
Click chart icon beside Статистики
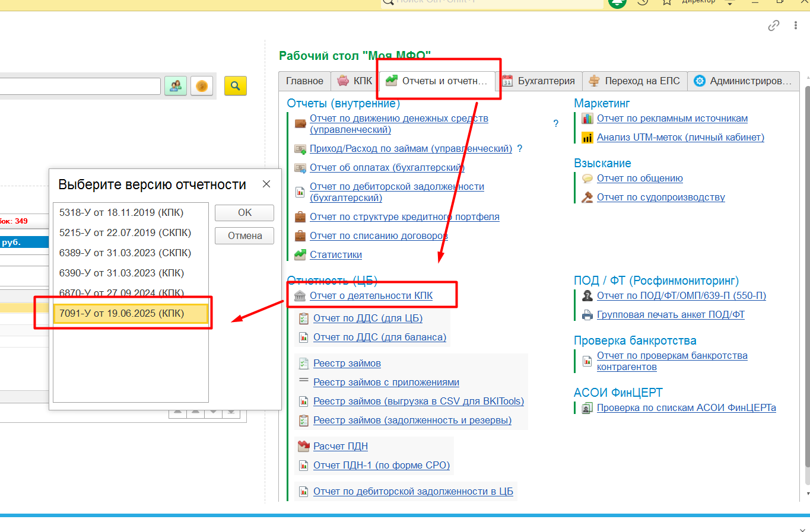tap(300, 255)
